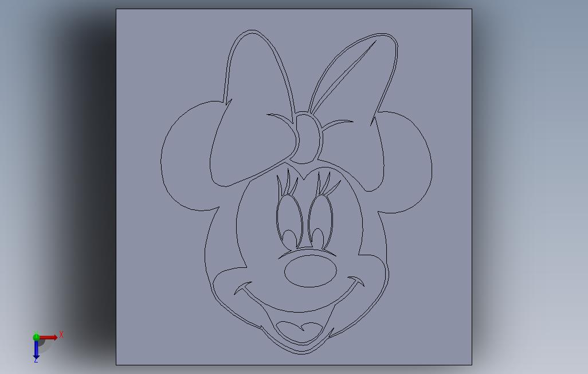
Task: Select the tongue shape inside the mouth
Action: [300, 331]
